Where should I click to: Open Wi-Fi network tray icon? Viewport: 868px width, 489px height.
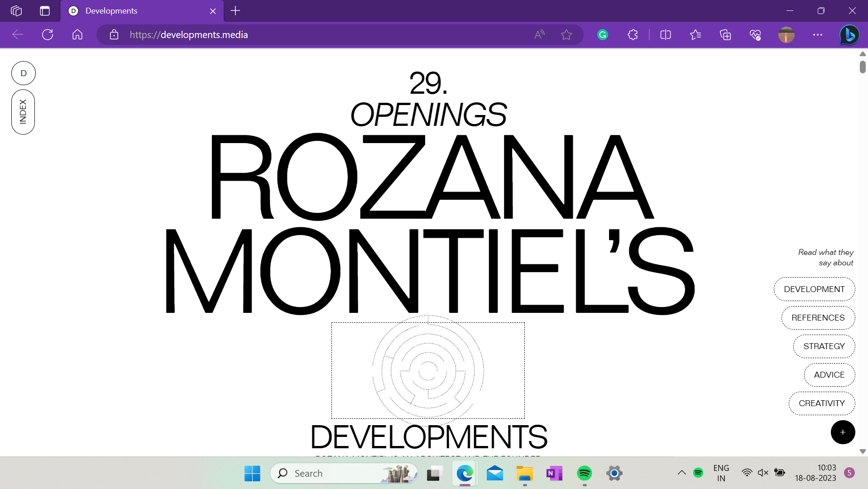(x=747, y=473)
